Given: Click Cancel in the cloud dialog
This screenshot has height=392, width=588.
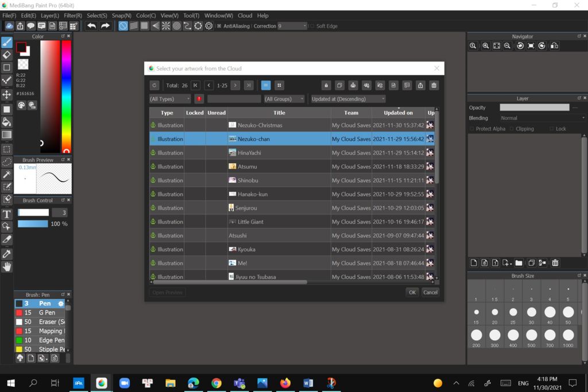Looking at the screenshot, I should (x=430, y=292).
